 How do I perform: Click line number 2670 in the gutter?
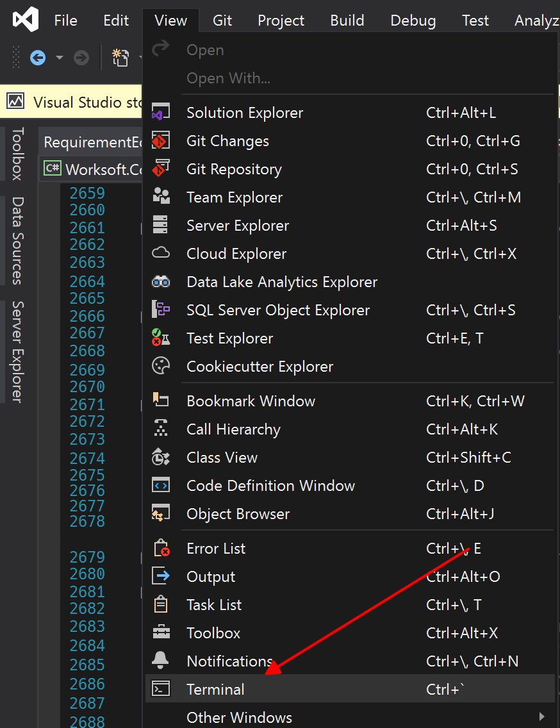tap(87, 386)
